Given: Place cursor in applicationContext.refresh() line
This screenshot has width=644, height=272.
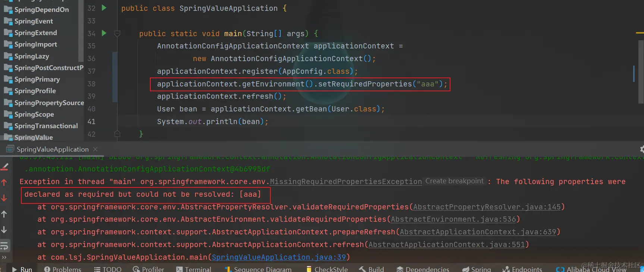Looking at the screenshot, I should 222,96.
